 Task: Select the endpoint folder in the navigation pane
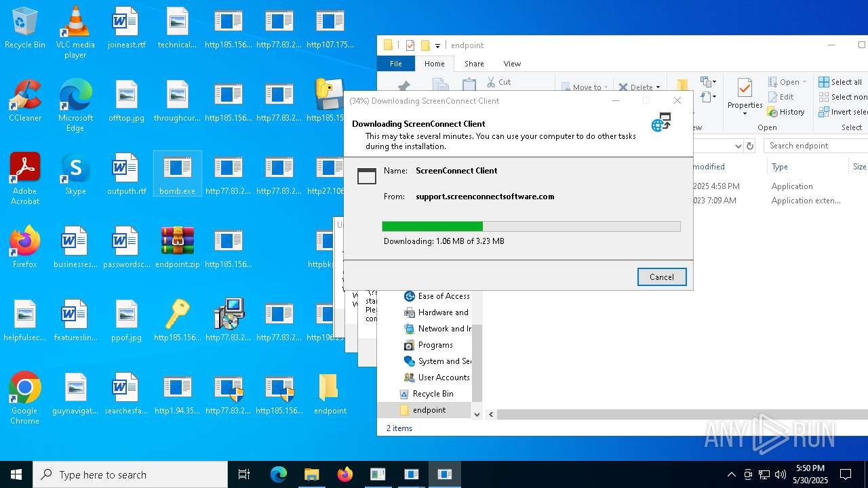[x=422, y=410]
